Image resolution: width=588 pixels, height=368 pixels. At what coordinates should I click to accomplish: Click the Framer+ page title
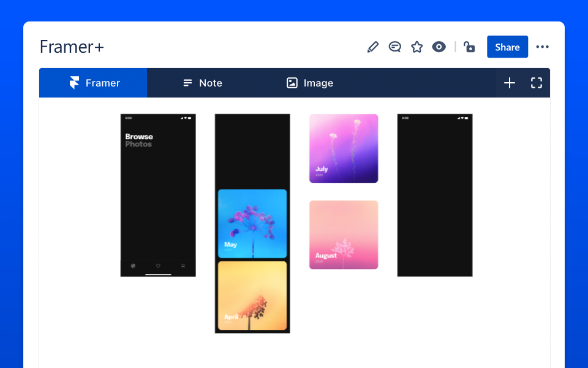coord(72,47)
